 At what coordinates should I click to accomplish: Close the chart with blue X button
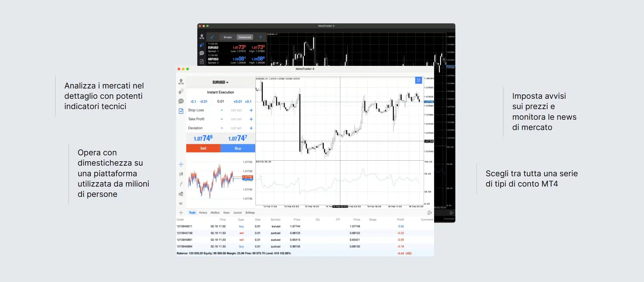click(418, 80)
